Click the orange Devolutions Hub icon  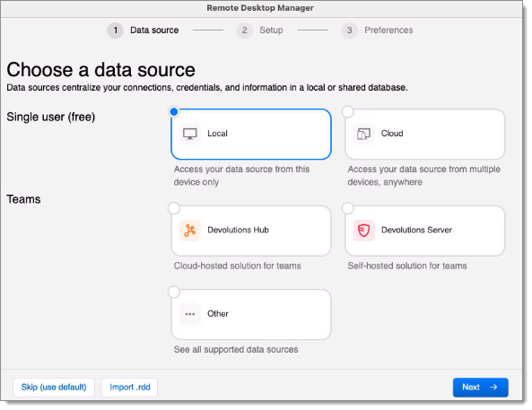189,231
